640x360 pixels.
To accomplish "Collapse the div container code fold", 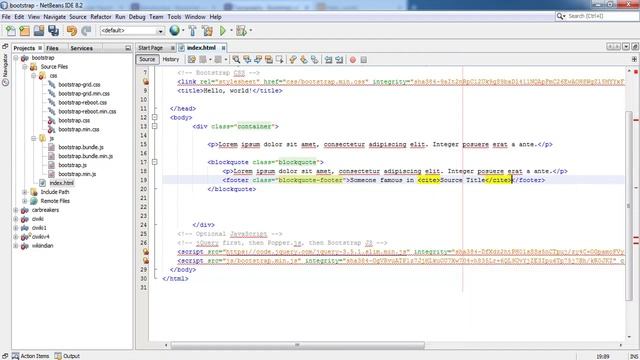I will click(x=155, y=127).
